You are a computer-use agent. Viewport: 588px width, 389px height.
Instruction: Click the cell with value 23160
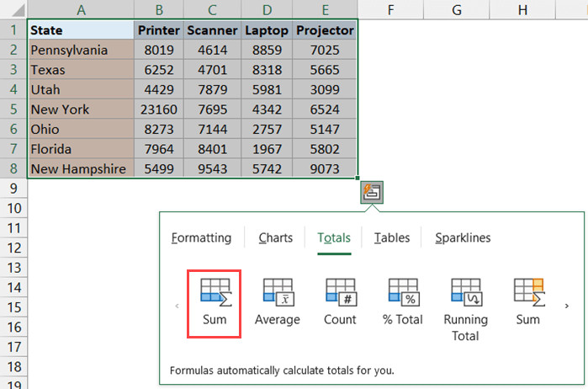[159, 109]
